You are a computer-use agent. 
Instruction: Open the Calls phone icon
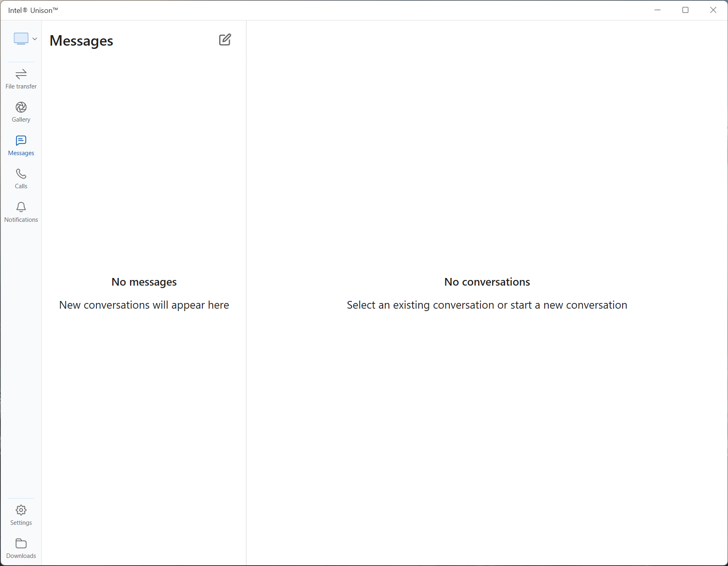pyautogui.click(x=21, y=174)
